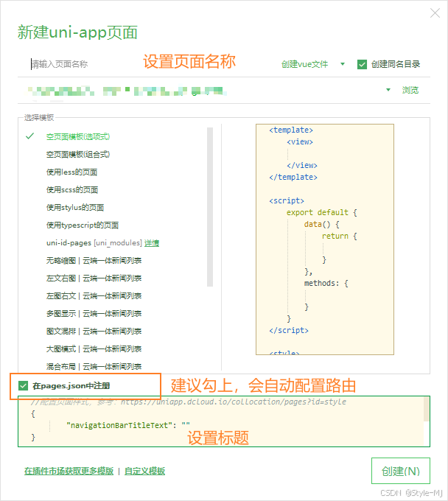Click the 浏览 browse link

pyautogui.click(x=410, y=90)
